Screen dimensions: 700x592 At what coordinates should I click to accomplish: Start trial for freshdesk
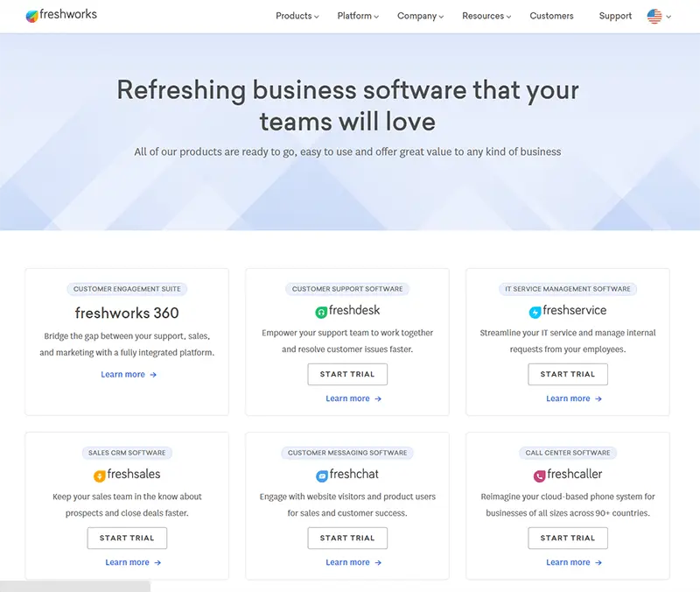point(347,375)
